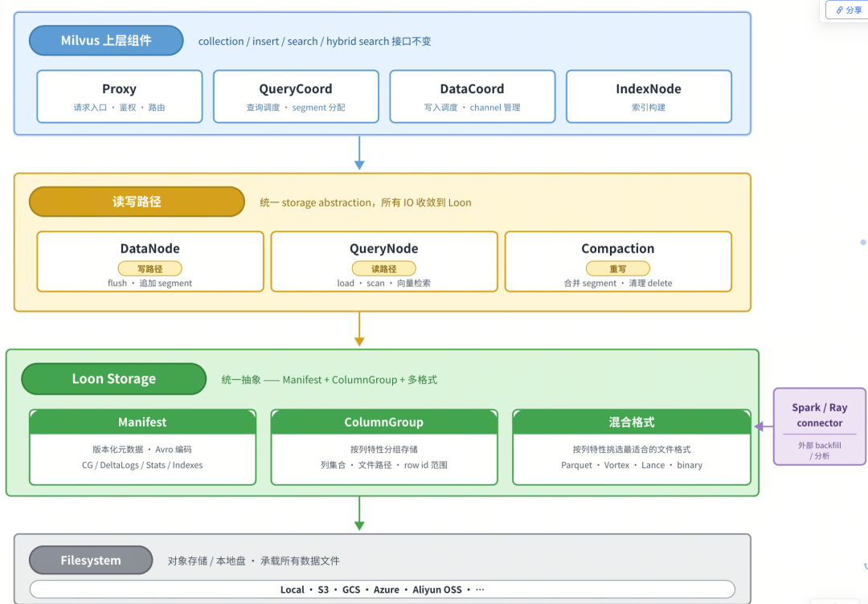Select the IndexNode title
The height and width of the screenshot is (604, 868).
649,89
